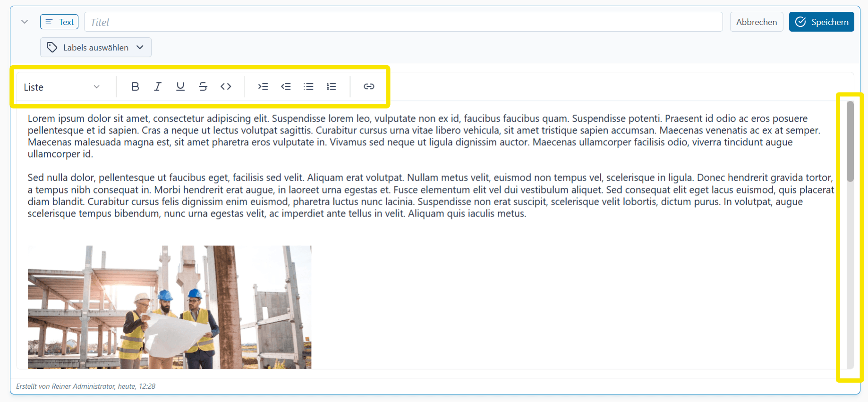Save with the Speichern button
The image size is (868, 402).
click(821, 22)
